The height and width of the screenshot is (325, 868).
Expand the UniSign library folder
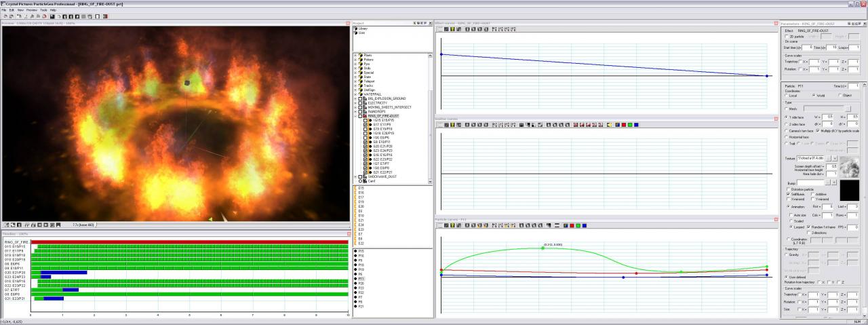click(355, 90)
